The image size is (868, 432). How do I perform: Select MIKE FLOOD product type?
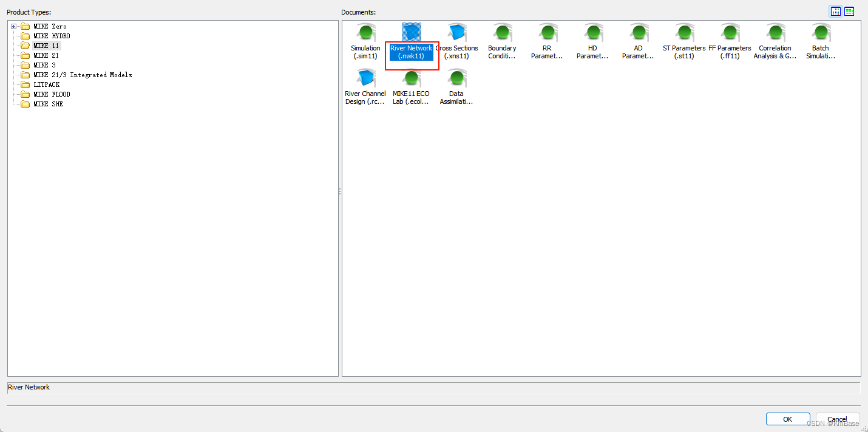pyautogui.click(x=52, y=94)
